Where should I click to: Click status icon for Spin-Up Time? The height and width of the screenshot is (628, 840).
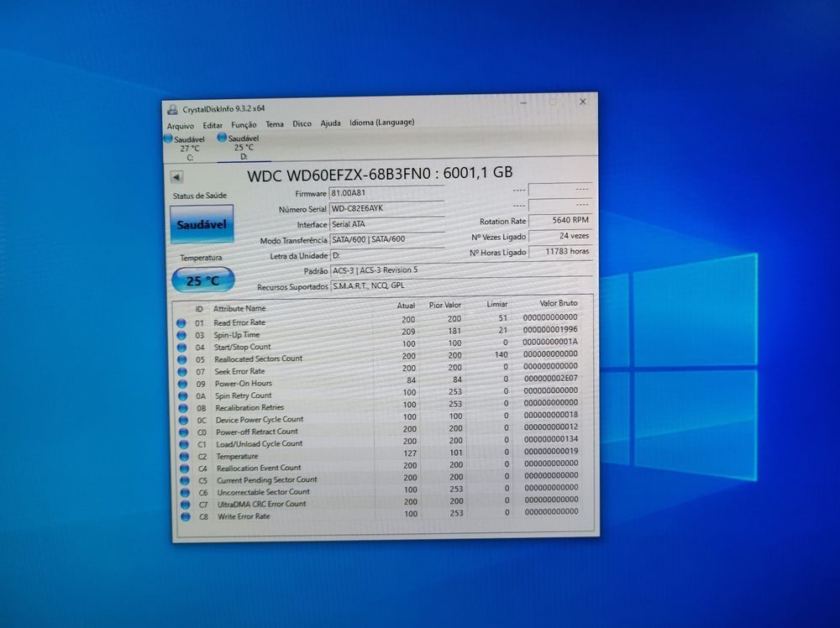181,335
